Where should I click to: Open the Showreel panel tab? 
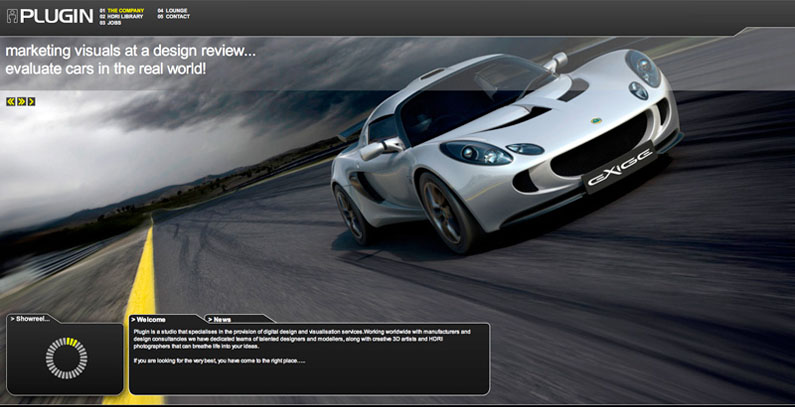[x=33, y=319]
